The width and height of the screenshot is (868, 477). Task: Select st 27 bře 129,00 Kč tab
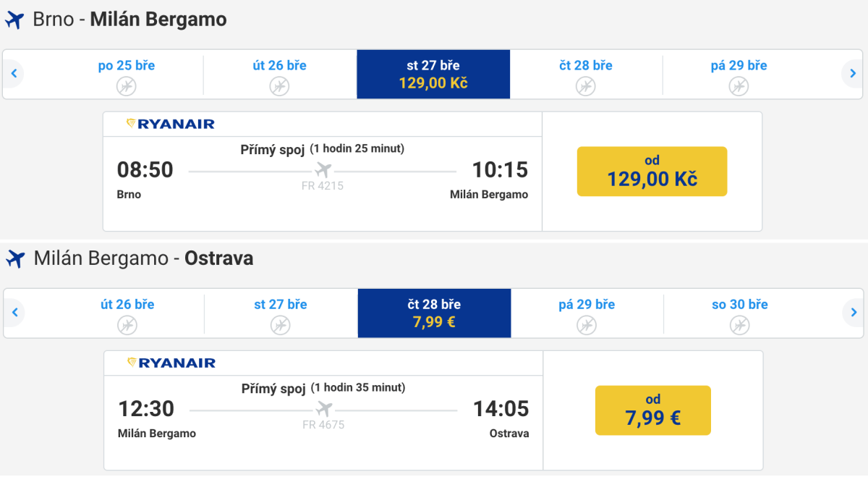click(433, 74)
